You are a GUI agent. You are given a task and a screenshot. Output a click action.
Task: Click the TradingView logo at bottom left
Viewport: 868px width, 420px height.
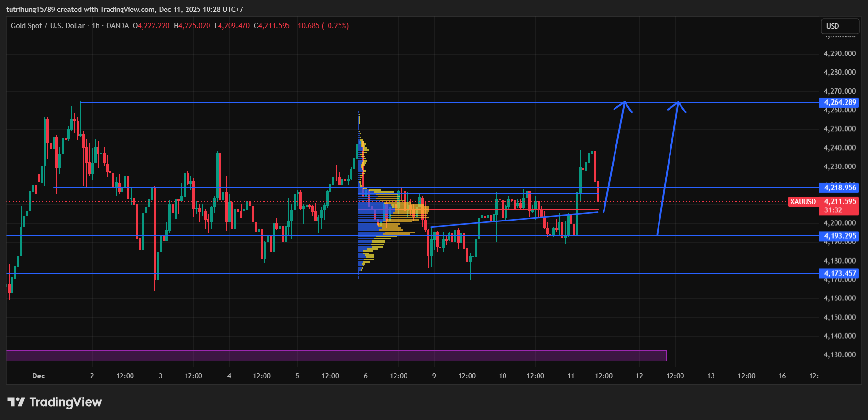pyautogui.click(x=55, y=402)
